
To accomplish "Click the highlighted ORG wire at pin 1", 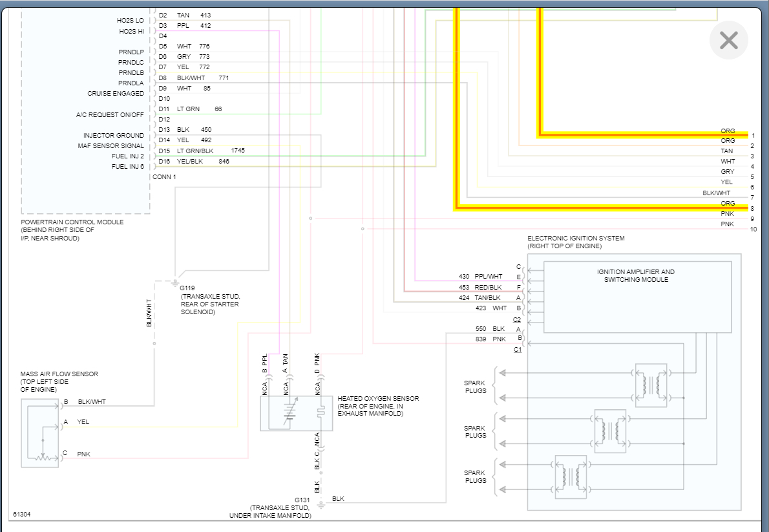I will coord(646,135).
